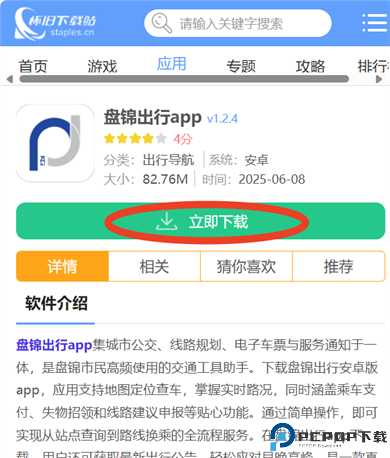Screen dimensions: 390x458
Task: Click the 盘锦出行app title
Action: (153, 117)
